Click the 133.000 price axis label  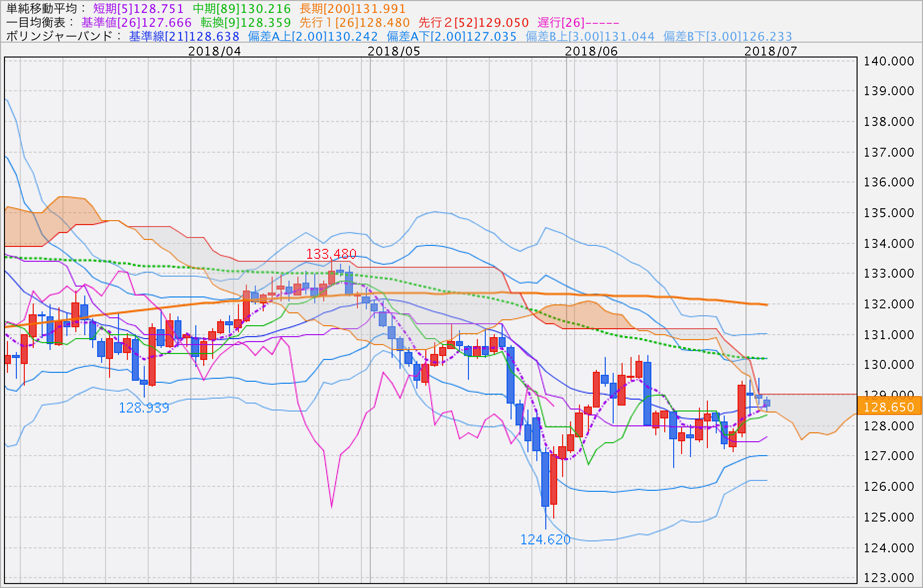point(889,273)
